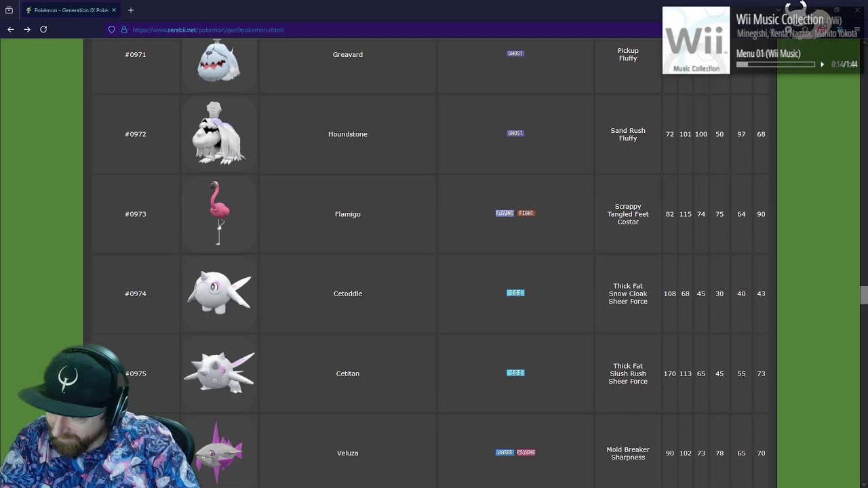Viewport: 868px width, 488px height.
Task: Open the Greavard Pokédex link
Action: pyautogui.click(x=348, y=54)
